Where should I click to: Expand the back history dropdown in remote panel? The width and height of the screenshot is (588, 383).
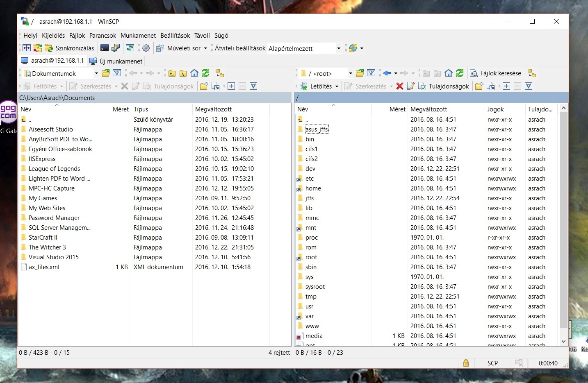(x=396, y=73)
